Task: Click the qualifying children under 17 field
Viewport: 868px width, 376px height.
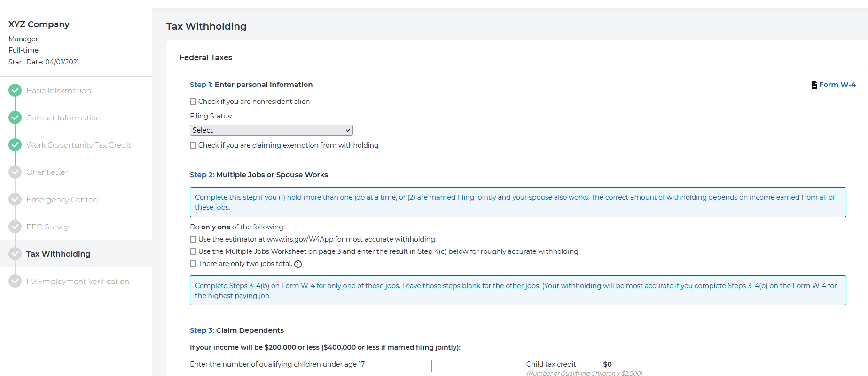Action: coord(451,366)
